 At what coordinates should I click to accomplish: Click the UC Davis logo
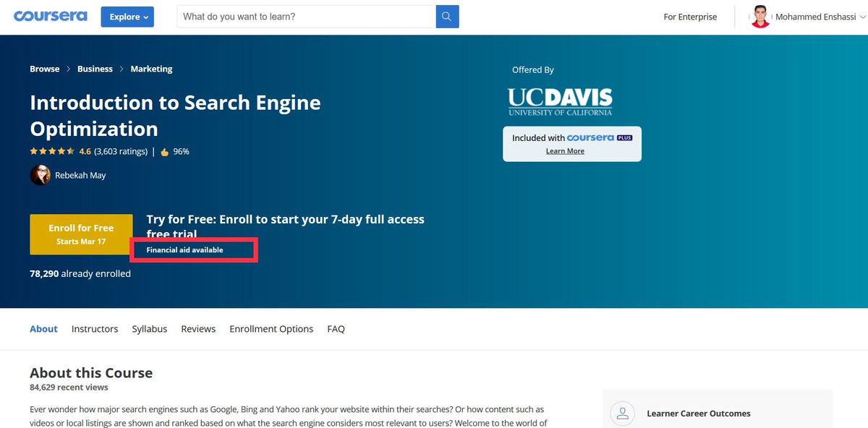pos(560,101)
